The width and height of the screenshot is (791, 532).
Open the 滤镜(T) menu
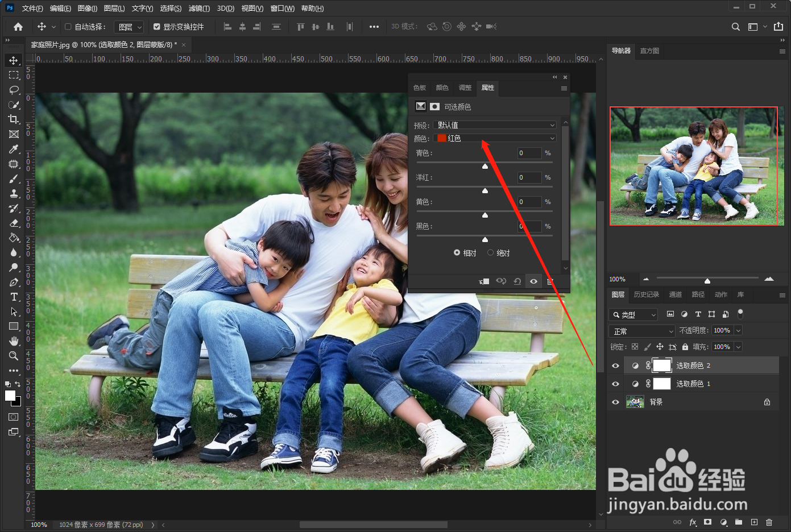point(199,8)
